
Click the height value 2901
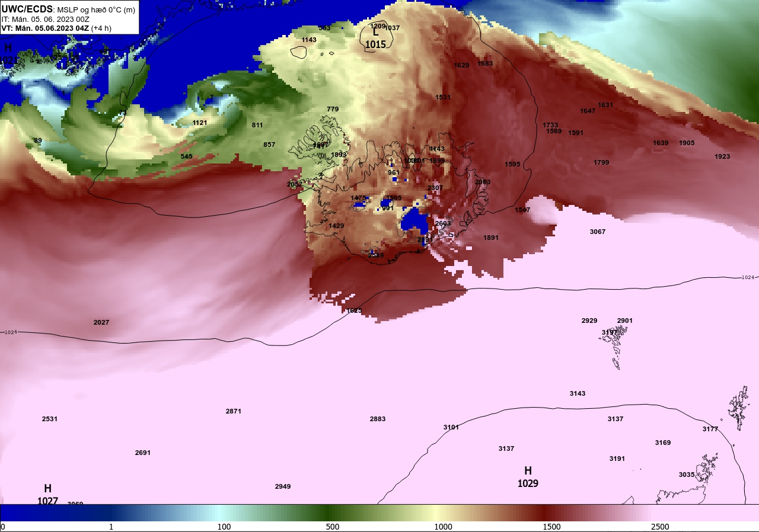point(625,321)
